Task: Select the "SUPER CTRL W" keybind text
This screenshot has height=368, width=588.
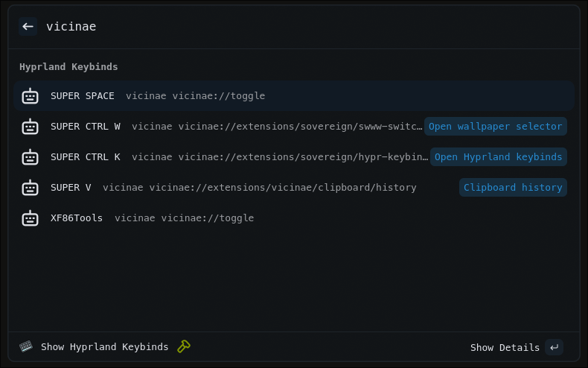Action: pos(86,127)
